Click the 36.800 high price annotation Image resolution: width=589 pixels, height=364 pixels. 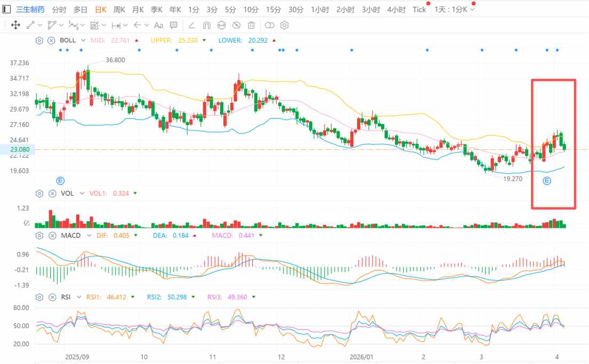115,60
